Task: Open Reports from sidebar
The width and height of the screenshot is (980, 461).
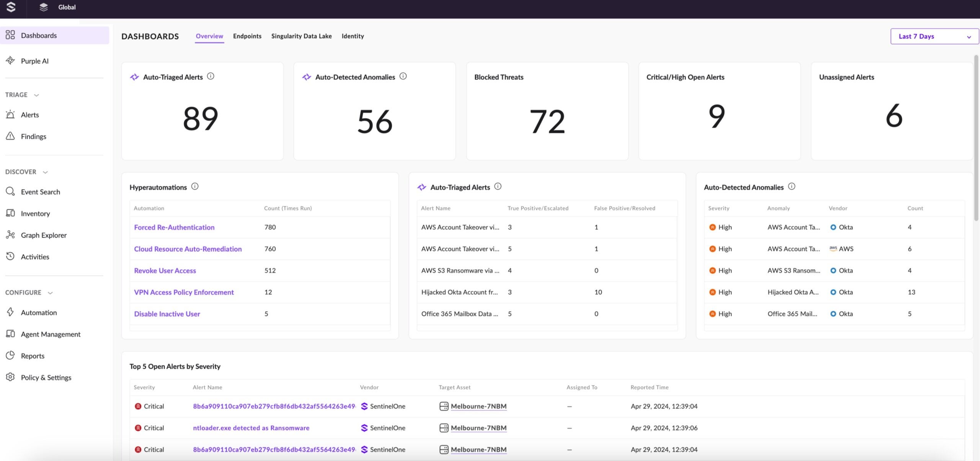Action: coord(33,356)
